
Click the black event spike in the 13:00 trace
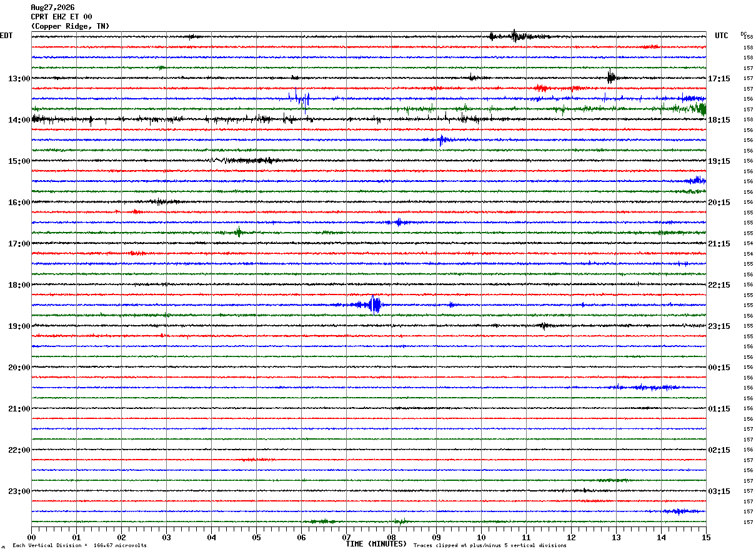coord(611,77)
